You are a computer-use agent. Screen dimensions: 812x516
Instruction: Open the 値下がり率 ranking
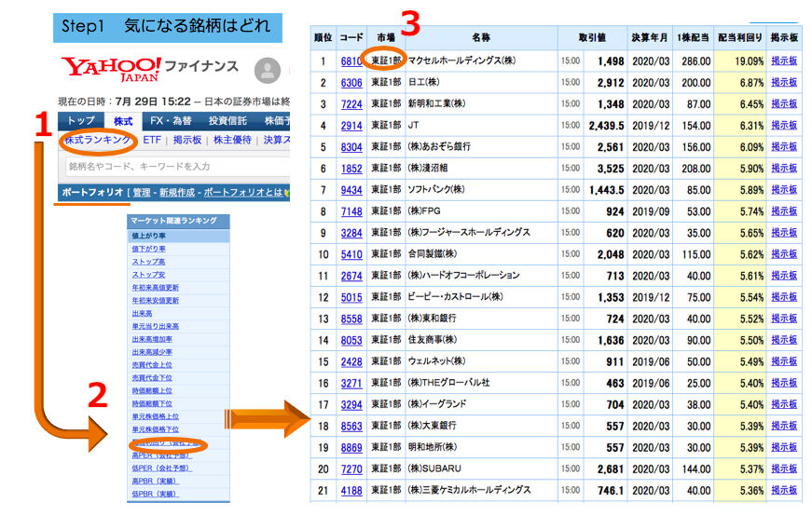click(x=148, y=249)
